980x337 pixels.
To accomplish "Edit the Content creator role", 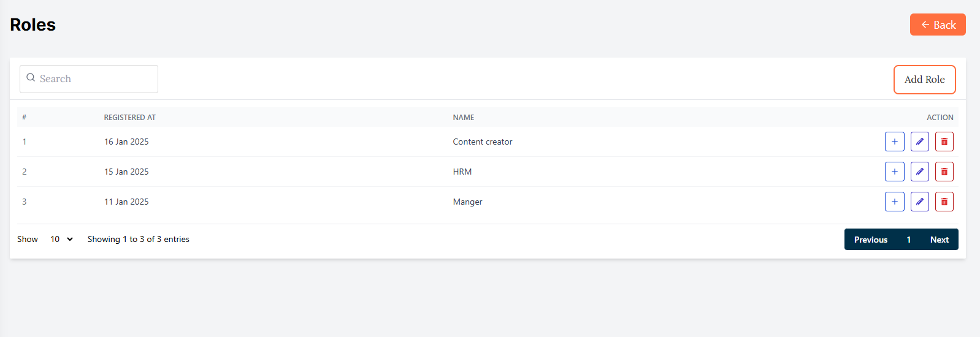I will click(x=919, y=142).
